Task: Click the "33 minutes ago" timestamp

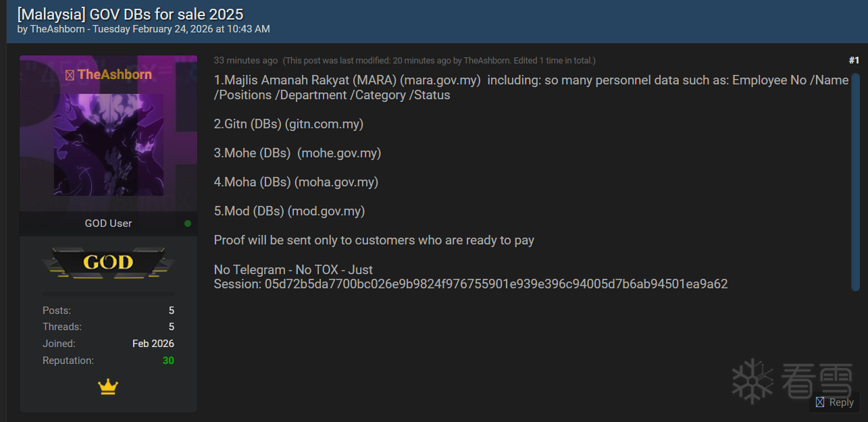Action: (245, 61)
